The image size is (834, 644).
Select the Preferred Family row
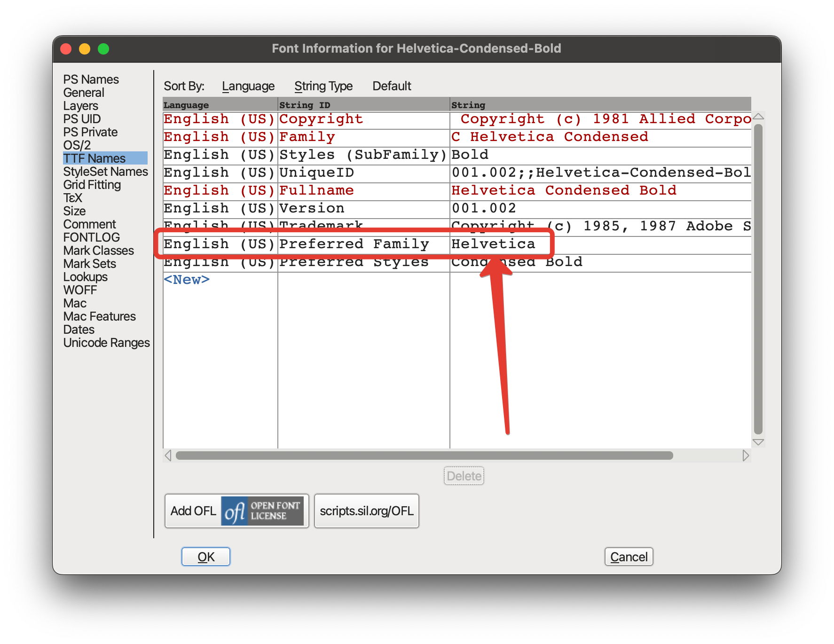coord(354,244)
